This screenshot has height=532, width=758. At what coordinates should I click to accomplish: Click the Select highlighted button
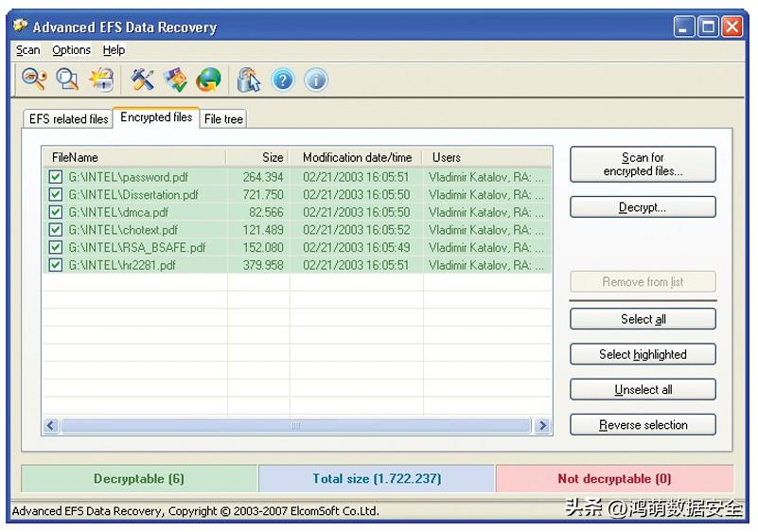tap(643, 354)
